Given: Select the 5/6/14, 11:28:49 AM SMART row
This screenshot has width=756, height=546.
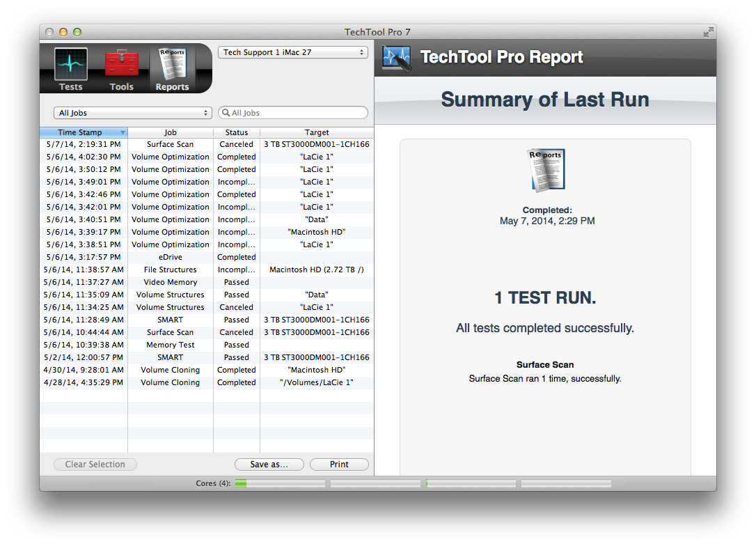Looking at the screenshot, I should coord(207,320).
